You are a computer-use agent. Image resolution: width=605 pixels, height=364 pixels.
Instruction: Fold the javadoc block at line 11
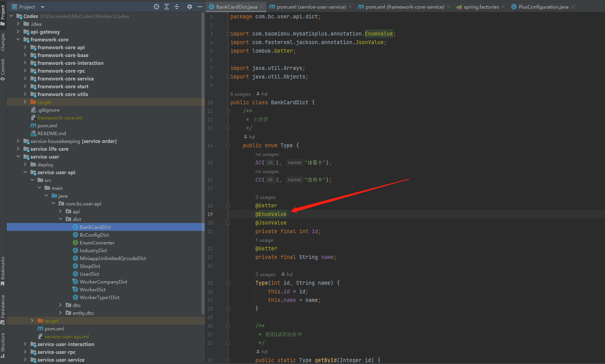[x=228, y=111]
